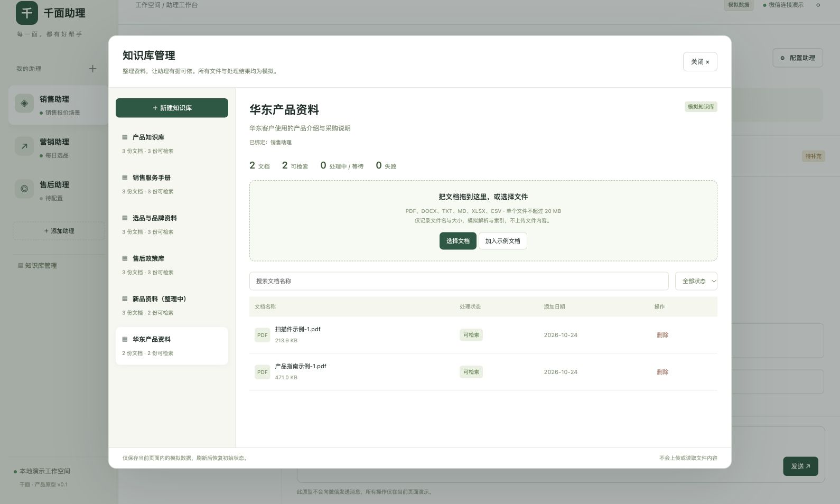Viewport: 840px width, 504px height.
Task: Click the 添加日期 column header
Action: click(554, 307)
